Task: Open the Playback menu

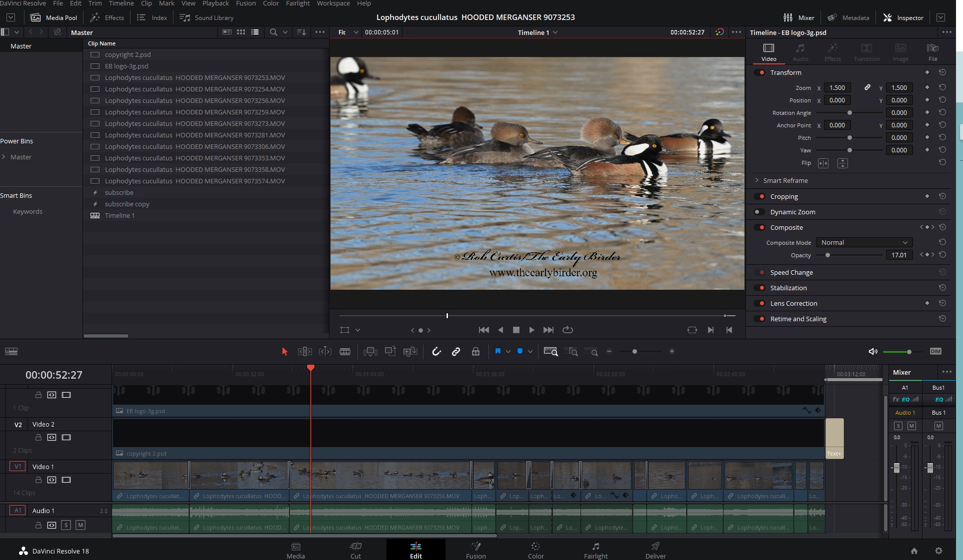Action: point(215,3)
